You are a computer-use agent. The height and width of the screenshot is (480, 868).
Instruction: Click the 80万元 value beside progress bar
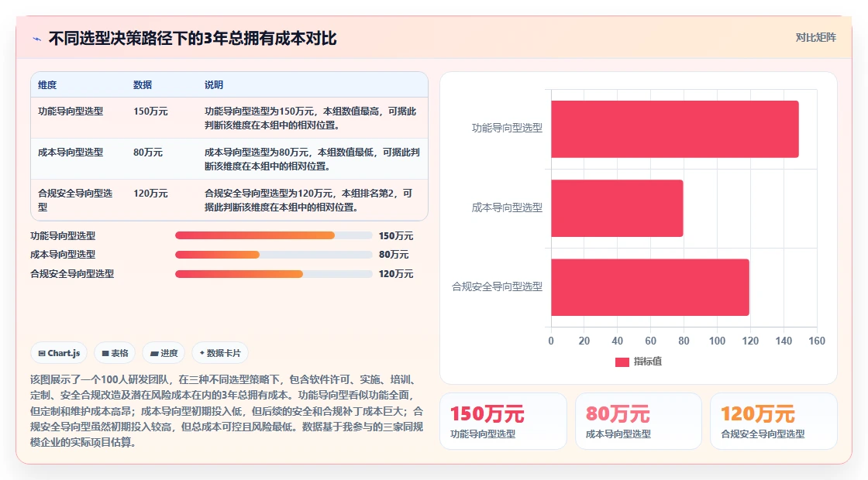[x=394, y=255]
